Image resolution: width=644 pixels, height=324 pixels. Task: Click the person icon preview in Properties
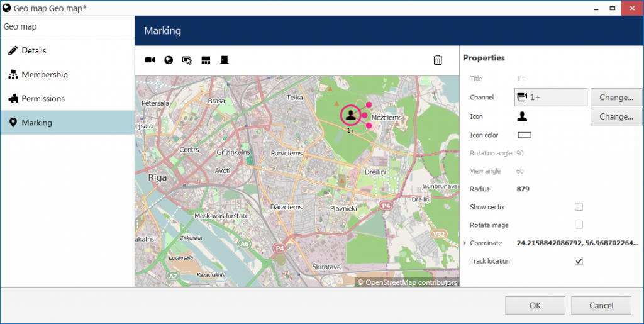[x=522, y=116]
